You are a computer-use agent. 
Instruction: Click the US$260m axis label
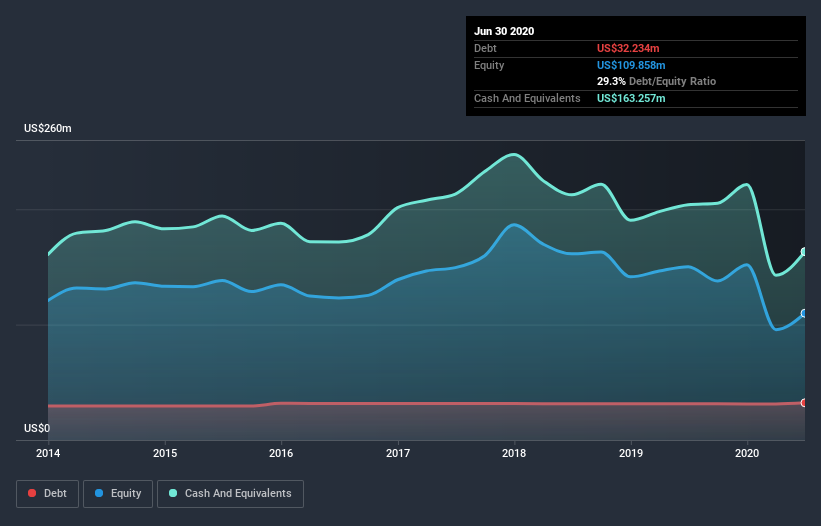tap(48, 128)
